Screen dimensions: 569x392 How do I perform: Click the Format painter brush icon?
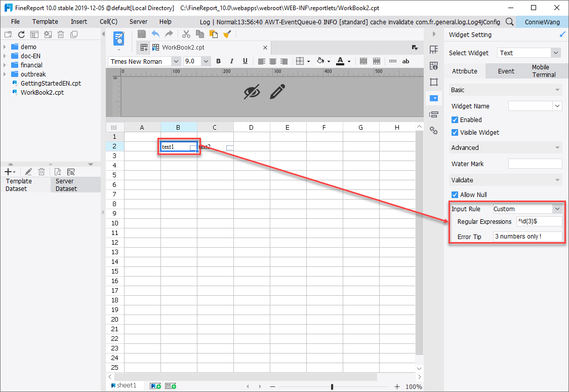[x=227, y=34]
